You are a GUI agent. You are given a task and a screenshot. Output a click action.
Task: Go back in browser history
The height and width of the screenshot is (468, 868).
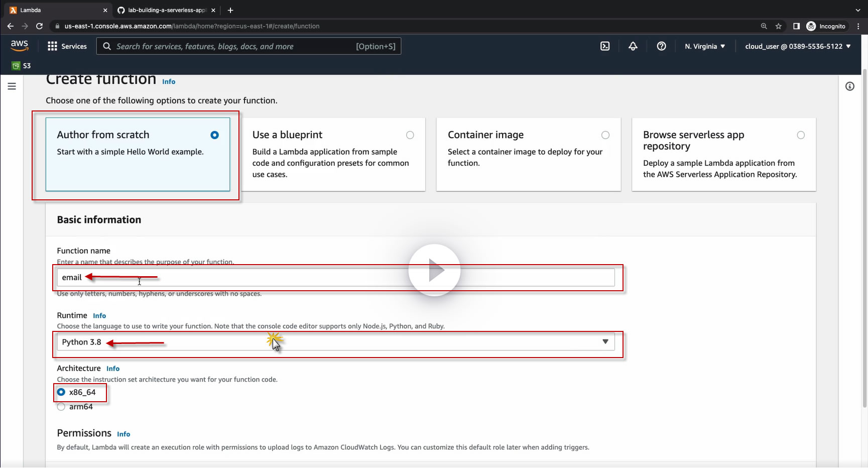[x=11, y=26]
